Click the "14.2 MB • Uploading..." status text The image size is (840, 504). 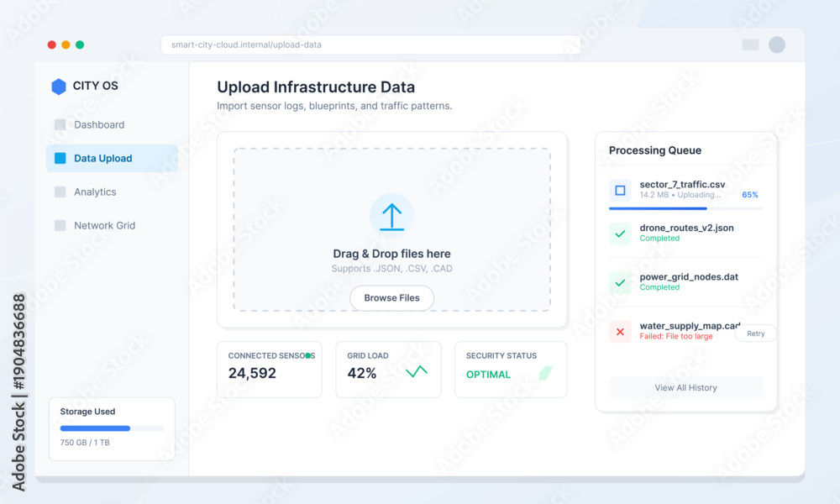coord(680,195)
